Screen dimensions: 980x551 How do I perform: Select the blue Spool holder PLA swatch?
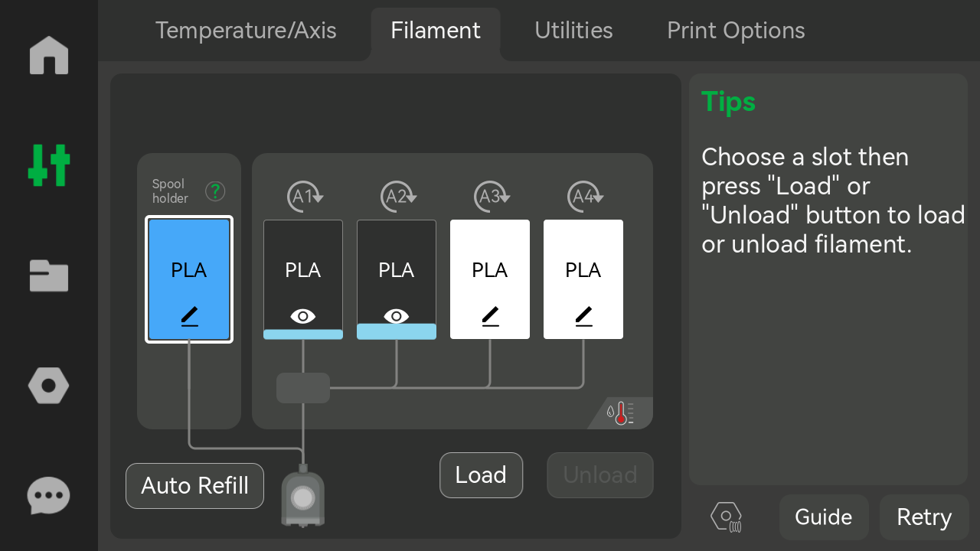coord(189,279)
